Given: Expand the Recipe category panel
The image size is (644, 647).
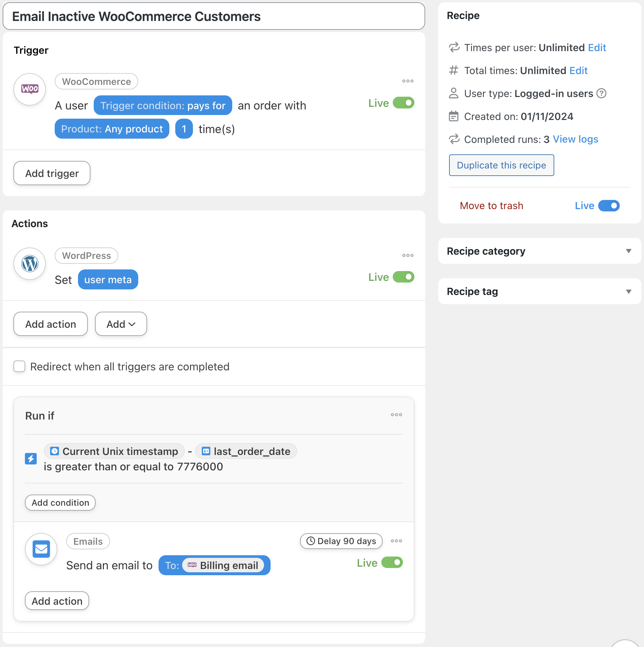Looking at the screenshot, I should [629, 251].
